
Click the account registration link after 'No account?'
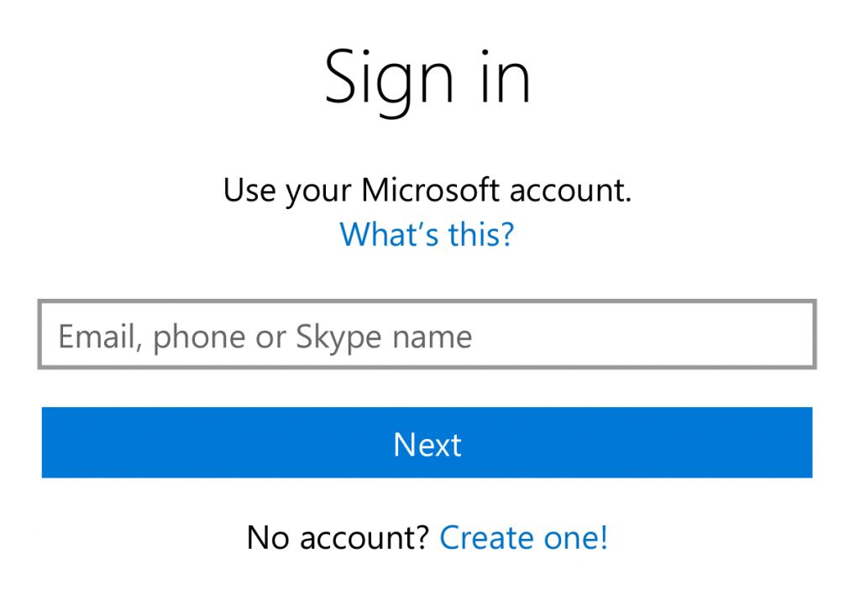coord(523,538)
